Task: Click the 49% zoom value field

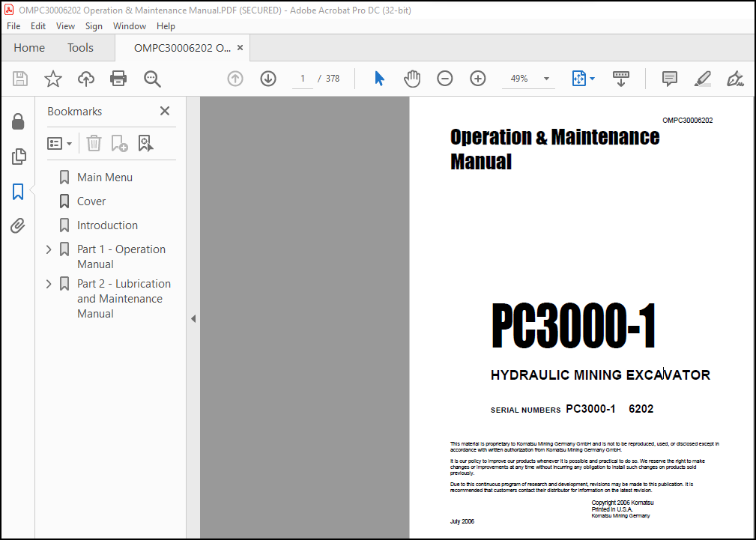Action: (x=519, y=79)
